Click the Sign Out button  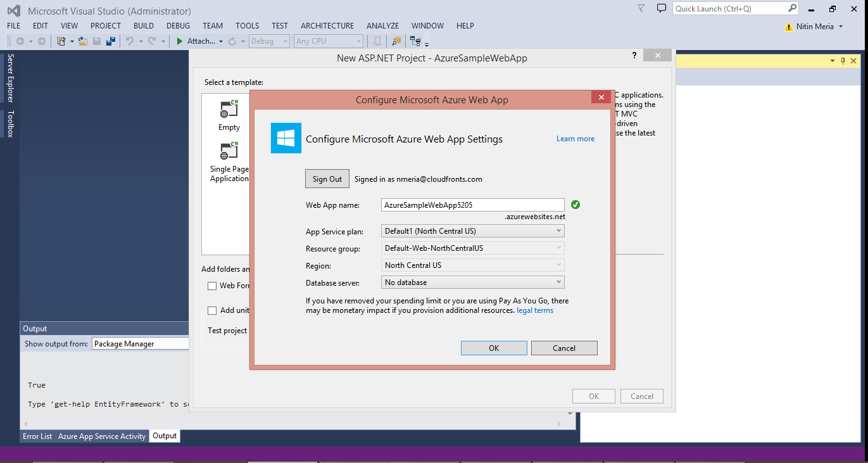(x=327, y=179)
